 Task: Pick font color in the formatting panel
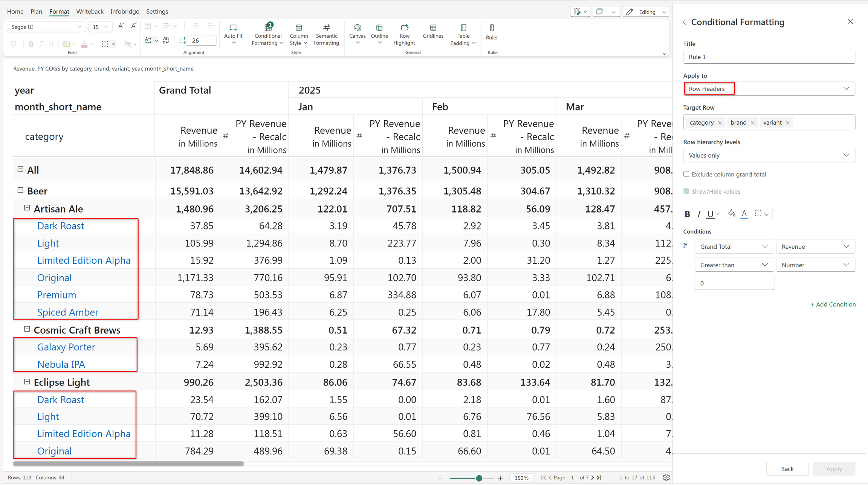point(744,214)
